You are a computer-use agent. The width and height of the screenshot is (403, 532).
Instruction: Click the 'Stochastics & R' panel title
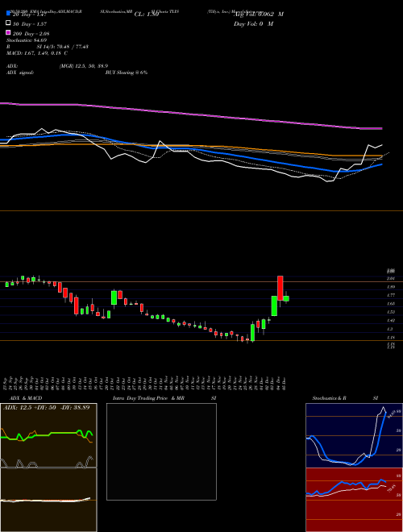coord(330,398)
